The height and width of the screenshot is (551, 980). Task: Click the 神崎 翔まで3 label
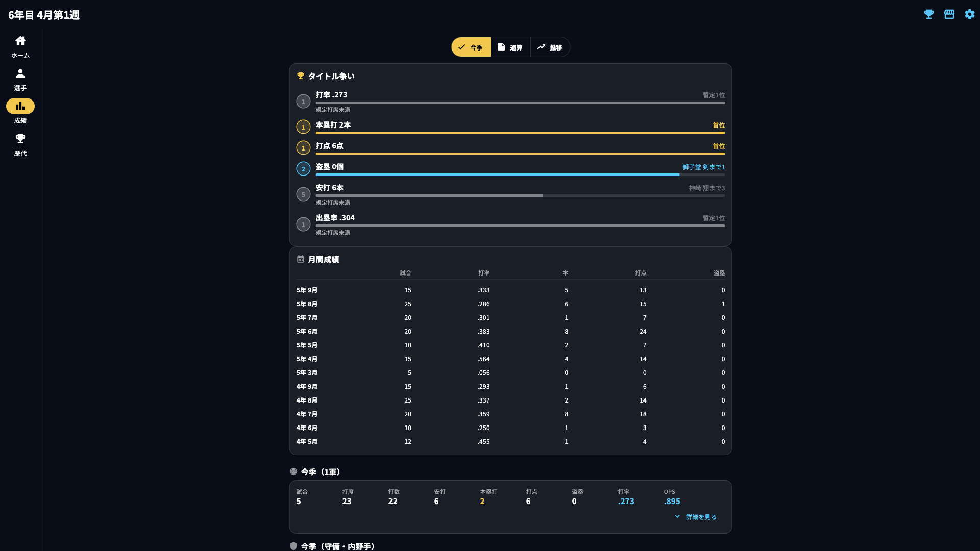point(706,188)
